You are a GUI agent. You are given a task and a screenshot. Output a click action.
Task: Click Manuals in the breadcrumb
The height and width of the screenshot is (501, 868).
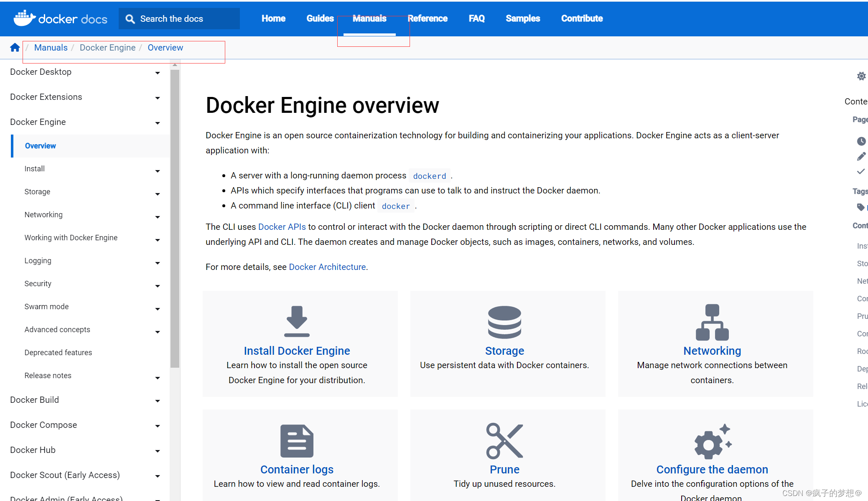(51, 48)
